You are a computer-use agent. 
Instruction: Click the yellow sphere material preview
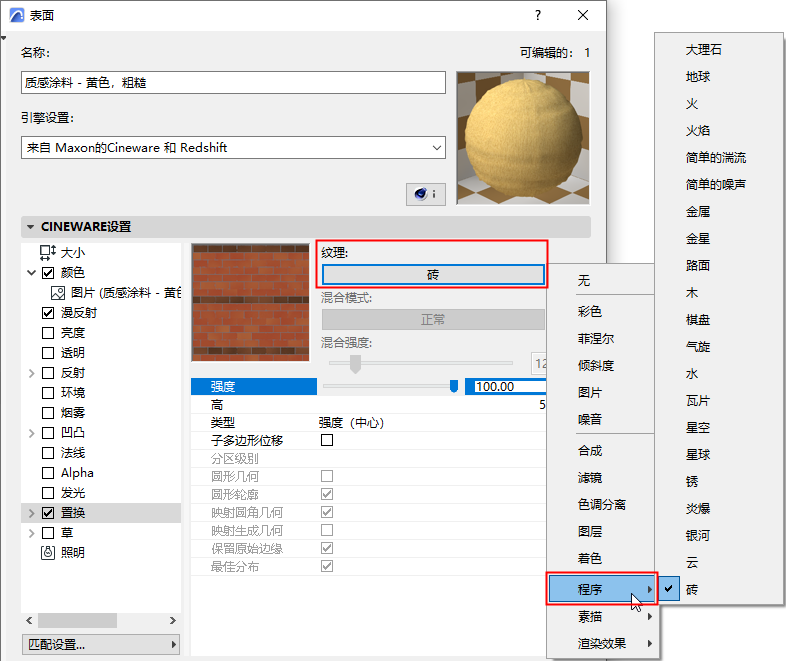(x=523, y=138)
